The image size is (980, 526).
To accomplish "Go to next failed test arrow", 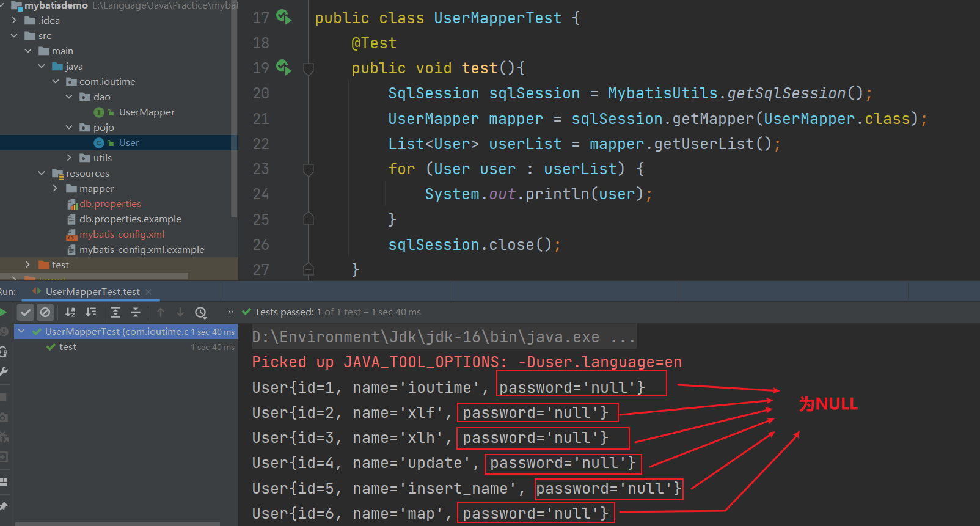I will click(180, 312).
